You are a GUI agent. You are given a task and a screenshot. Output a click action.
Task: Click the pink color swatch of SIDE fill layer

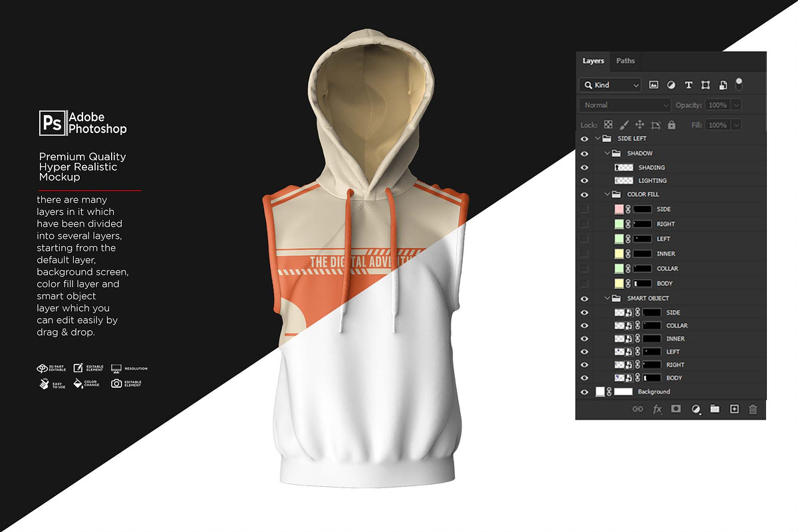click(619, 209)
